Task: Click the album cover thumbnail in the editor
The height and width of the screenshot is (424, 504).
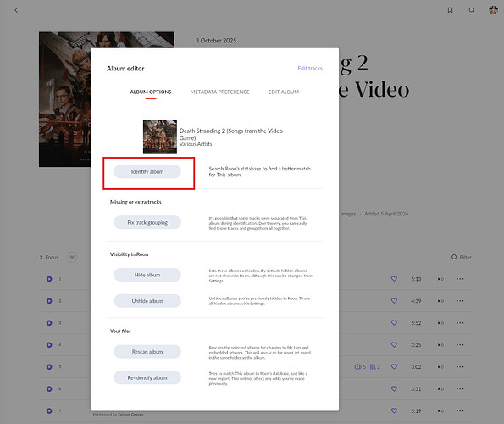Action: [x=160, y=137]
